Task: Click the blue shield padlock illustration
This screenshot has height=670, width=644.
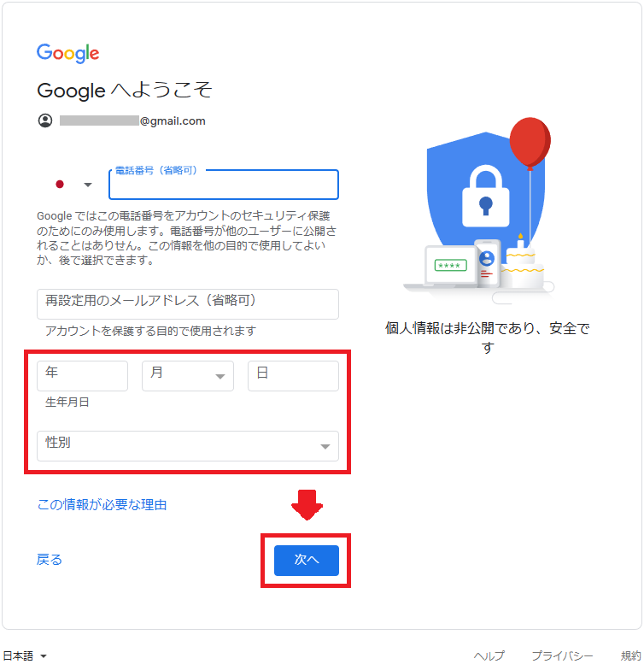Action: (x=485, y=197)
